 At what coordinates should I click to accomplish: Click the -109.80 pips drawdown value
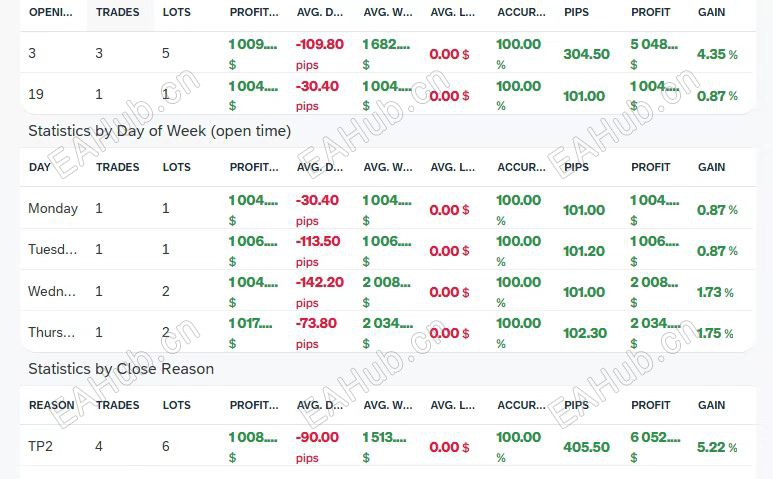319,45
